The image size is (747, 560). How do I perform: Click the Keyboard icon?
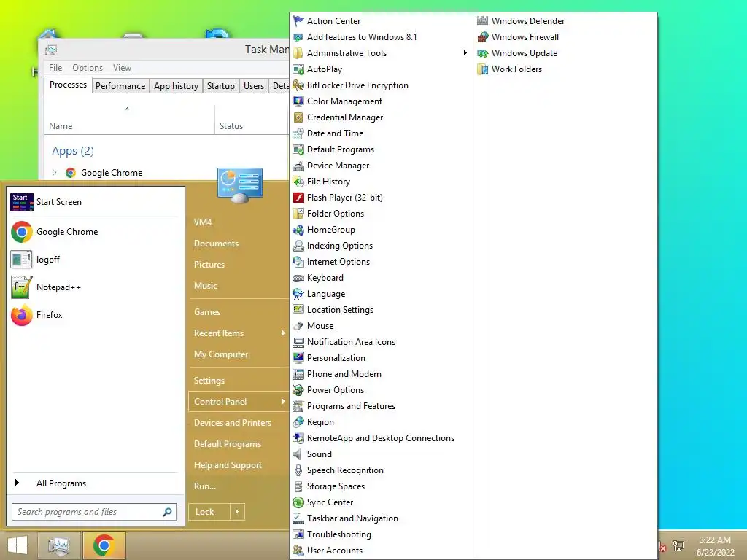(x=298, y=278)
